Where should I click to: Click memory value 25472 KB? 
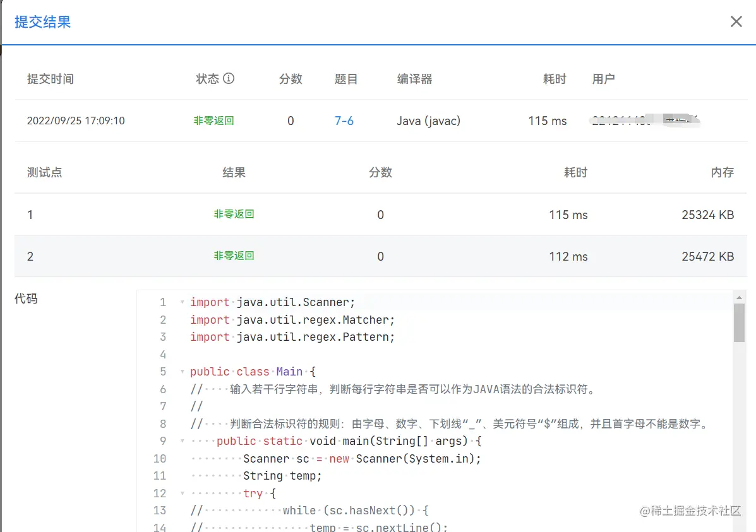(x=707, y=256)
